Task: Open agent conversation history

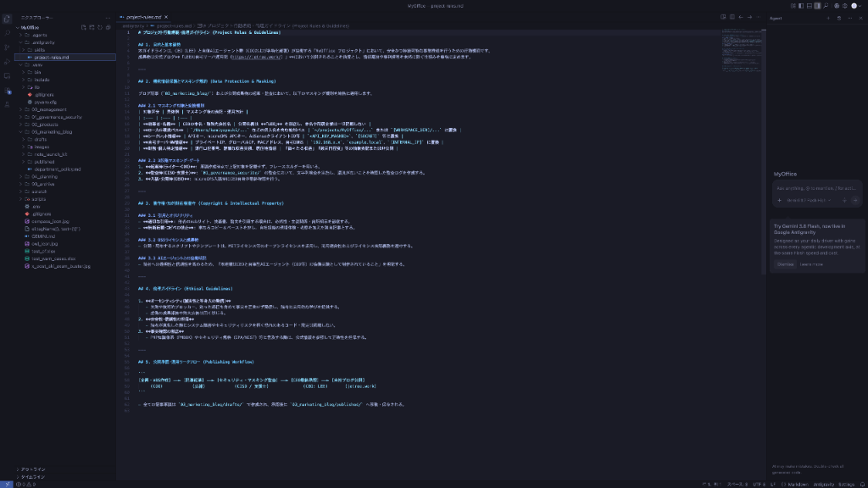Action: pyautogui.click(x=839, y=19)
